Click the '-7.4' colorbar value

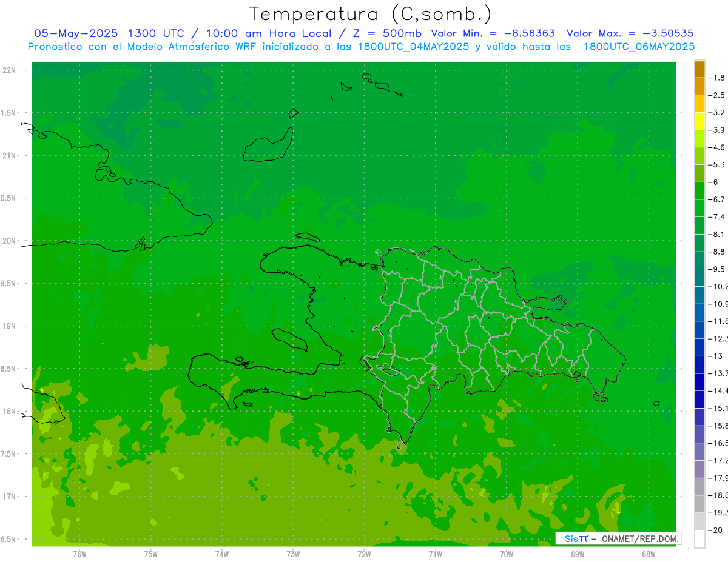[717, 217]
